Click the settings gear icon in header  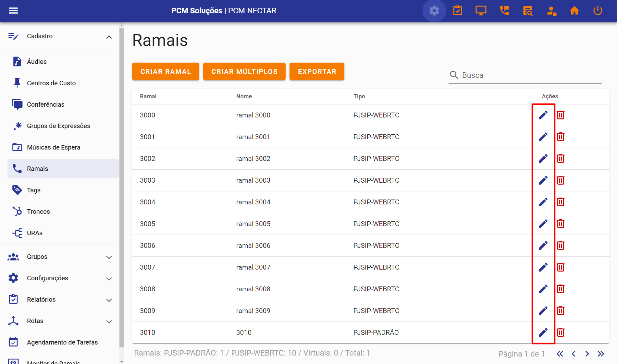[x=434, y=11]
